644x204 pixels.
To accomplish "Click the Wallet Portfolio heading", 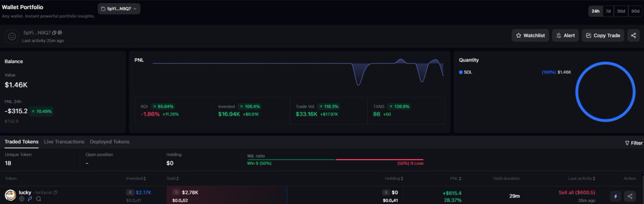I will (23, 8).
